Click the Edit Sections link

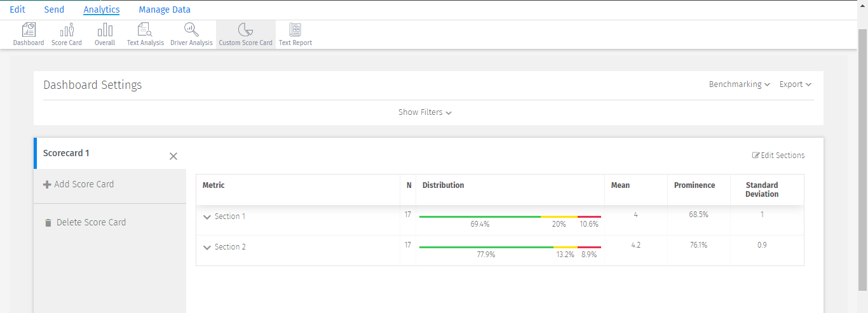778,156
